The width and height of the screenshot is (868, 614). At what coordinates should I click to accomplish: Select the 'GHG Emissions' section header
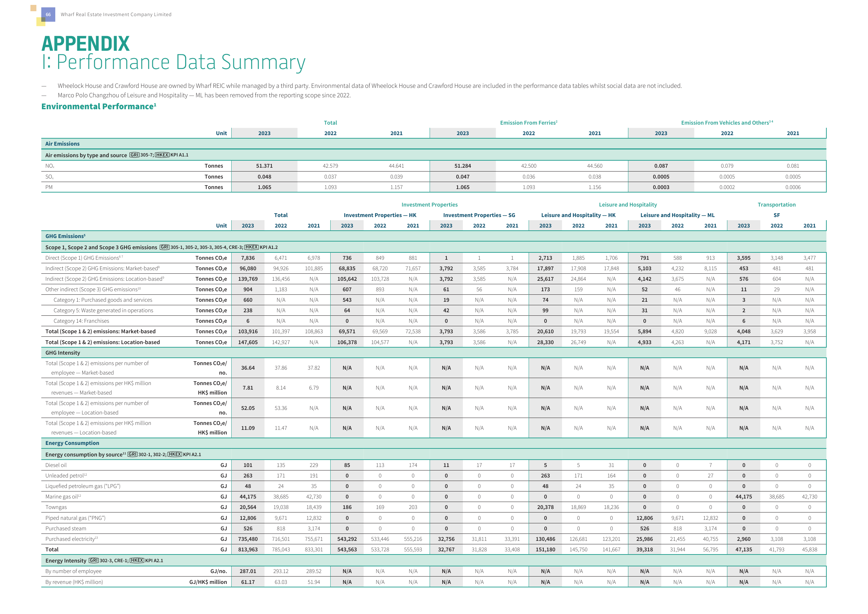[x=65, y=236]
